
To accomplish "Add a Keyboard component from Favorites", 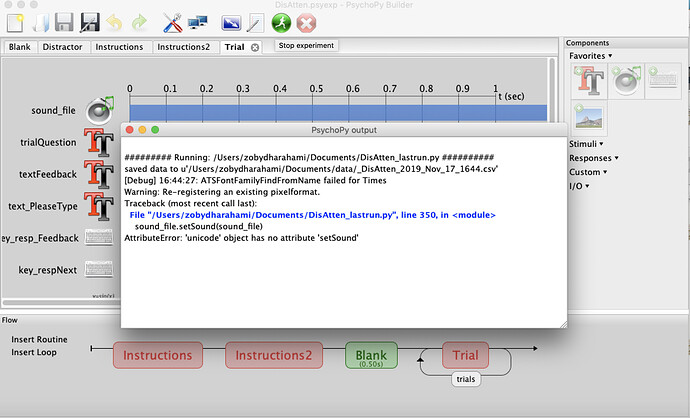I will point(663,81).
